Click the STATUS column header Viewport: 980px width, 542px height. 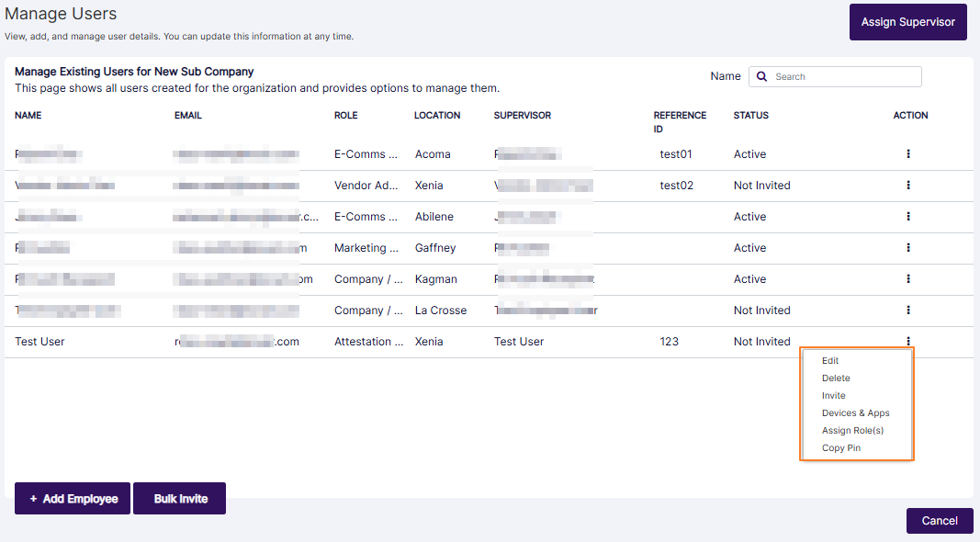[x=750, y=115]
